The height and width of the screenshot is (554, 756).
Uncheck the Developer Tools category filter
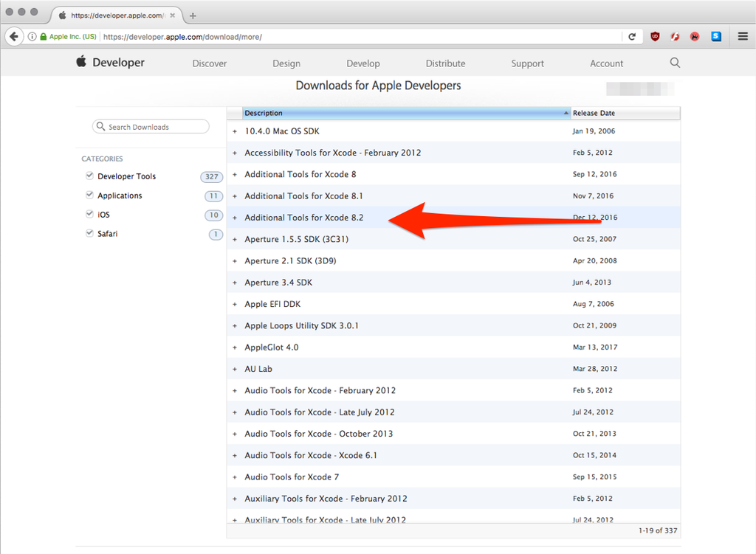click(x=89, y=176)
